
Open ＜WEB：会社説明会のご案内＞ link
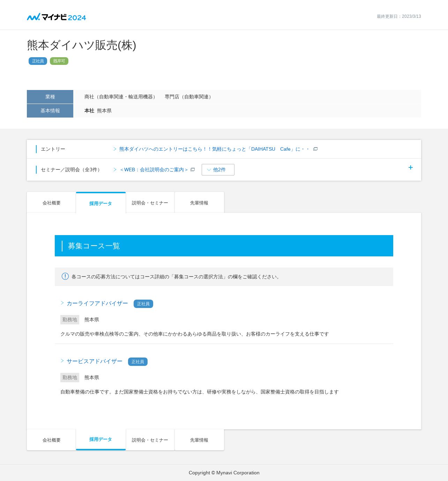pos(154,170)
